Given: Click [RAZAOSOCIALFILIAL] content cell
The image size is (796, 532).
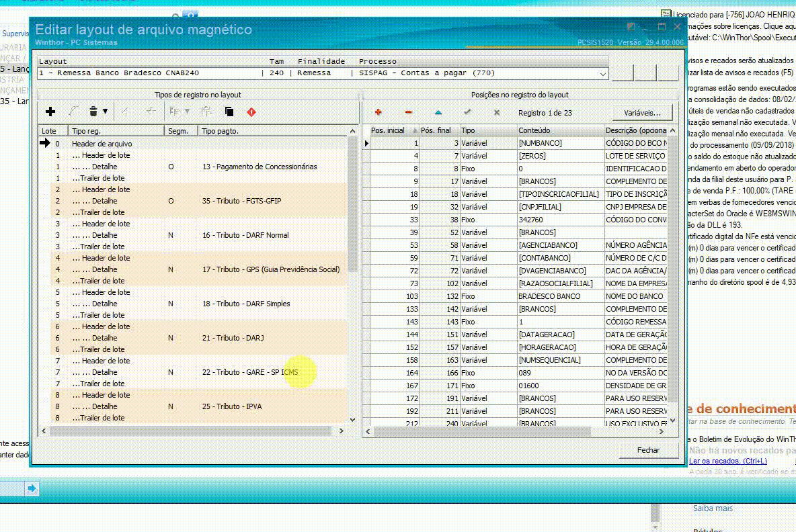Looking at the screenshot, I should point(561,283).
